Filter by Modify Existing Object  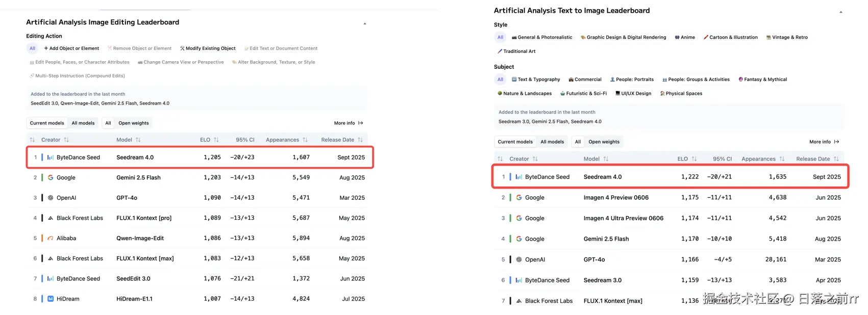tap(208, 48)
